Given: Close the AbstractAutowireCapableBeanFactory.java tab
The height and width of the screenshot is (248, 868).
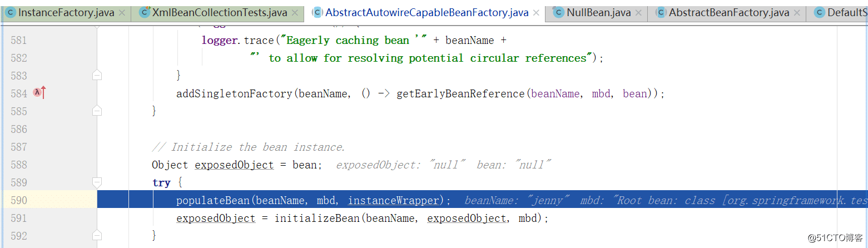Looking at the screenshot, I should tap(536, 13).
